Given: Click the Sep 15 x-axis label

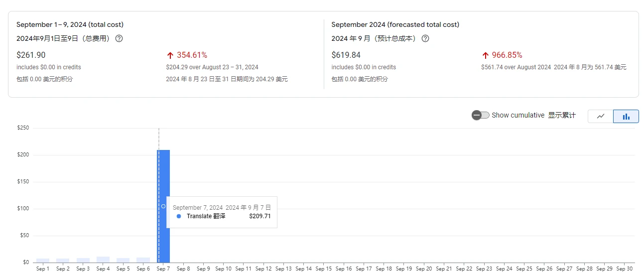Looking at the screenshot, I should tap(323, 269).
